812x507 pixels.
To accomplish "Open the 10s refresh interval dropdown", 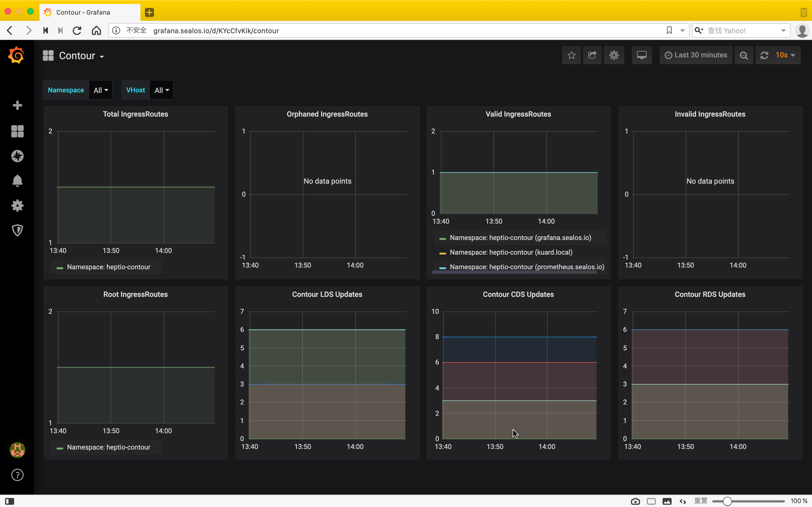I will (x=785, y=55).
